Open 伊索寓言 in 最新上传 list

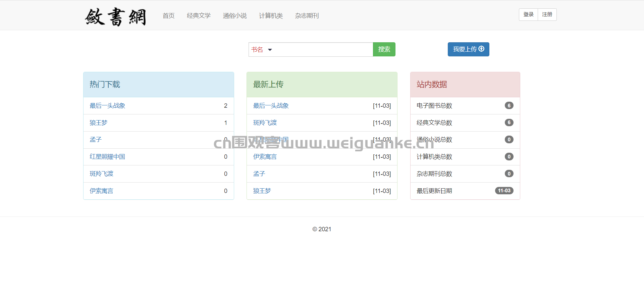(x=265, y=157)
